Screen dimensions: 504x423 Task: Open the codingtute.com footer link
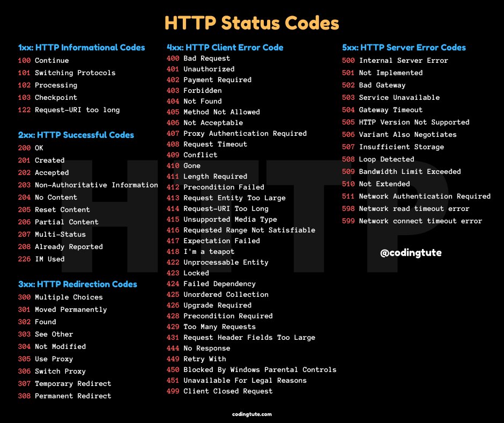click(252, 414)
